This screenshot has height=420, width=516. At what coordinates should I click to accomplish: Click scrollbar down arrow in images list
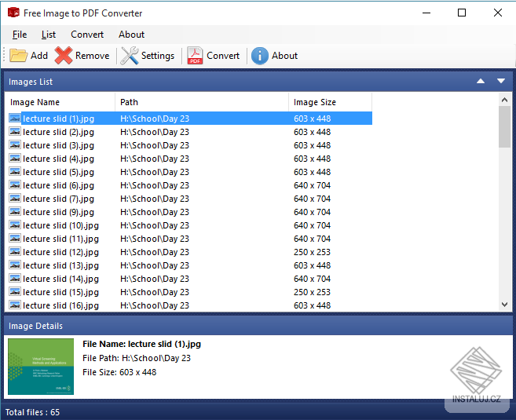(x=504, y=305)
